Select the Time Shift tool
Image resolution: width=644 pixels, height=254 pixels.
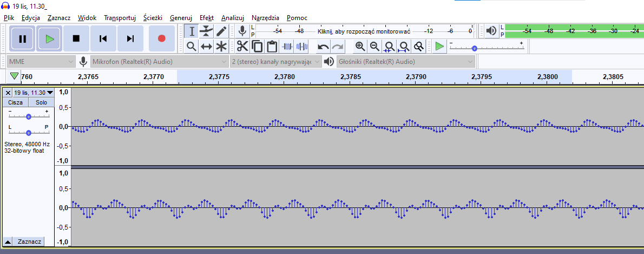pyautogui.click(x=206, y=46)
